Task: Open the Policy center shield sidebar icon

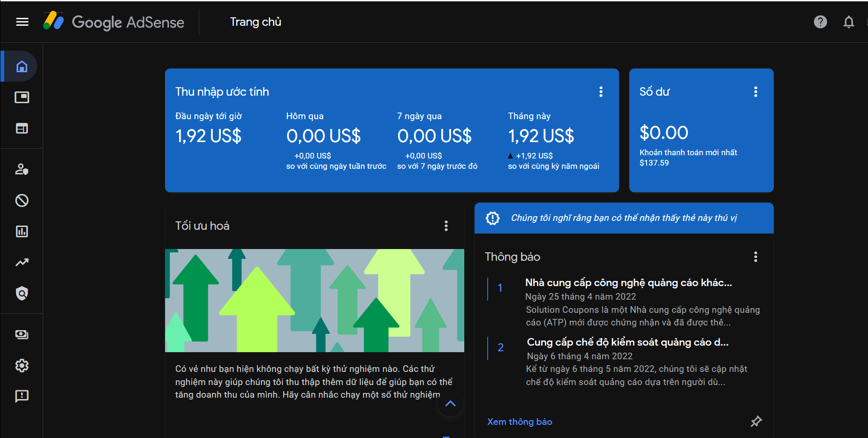Action: (22, 294)
